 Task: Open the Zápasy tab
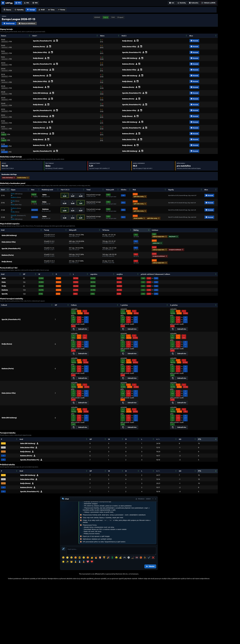(x=7, y=10)
